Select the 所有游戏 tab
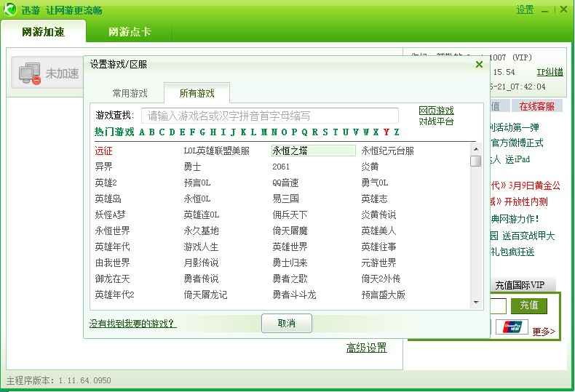The width and height of the screenshot is (575, 392). click(197, 93)
